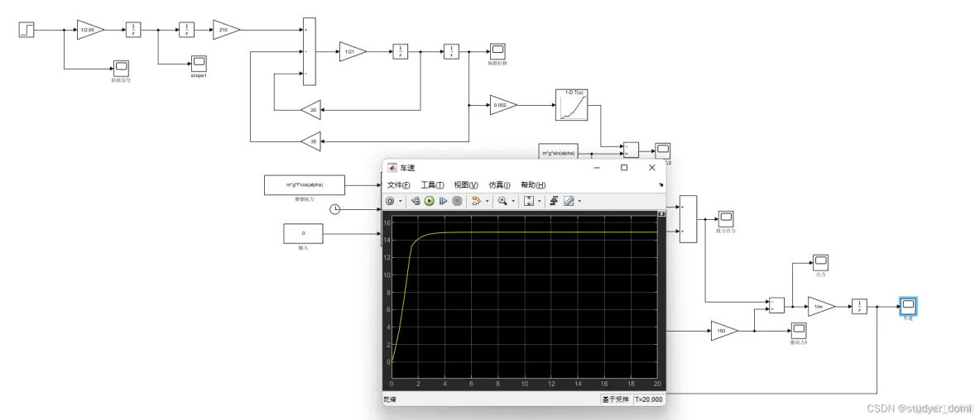Select scope block below step source

pyautogui.click(x=121, y=68)
